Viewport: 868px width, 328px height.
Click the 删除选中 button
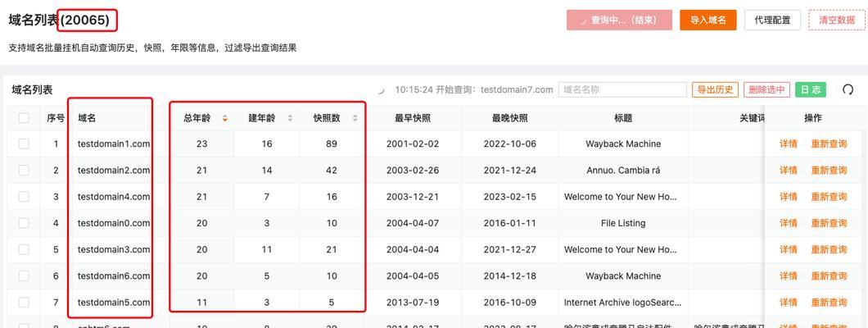[766, 89]
